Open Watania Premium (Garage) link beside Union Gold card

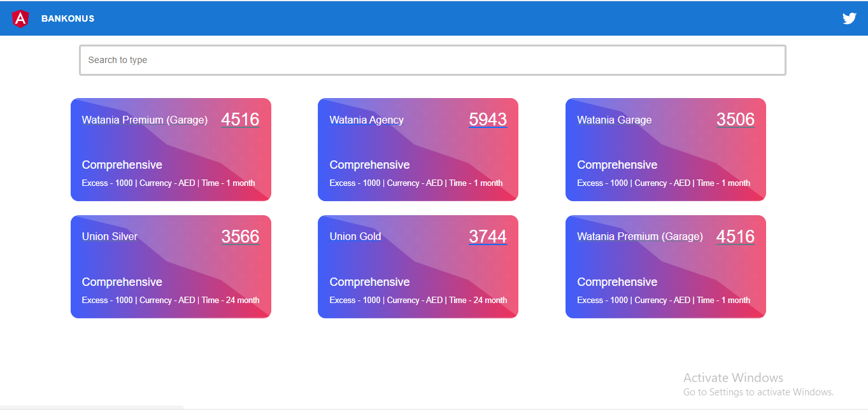(x=640, y=236)
